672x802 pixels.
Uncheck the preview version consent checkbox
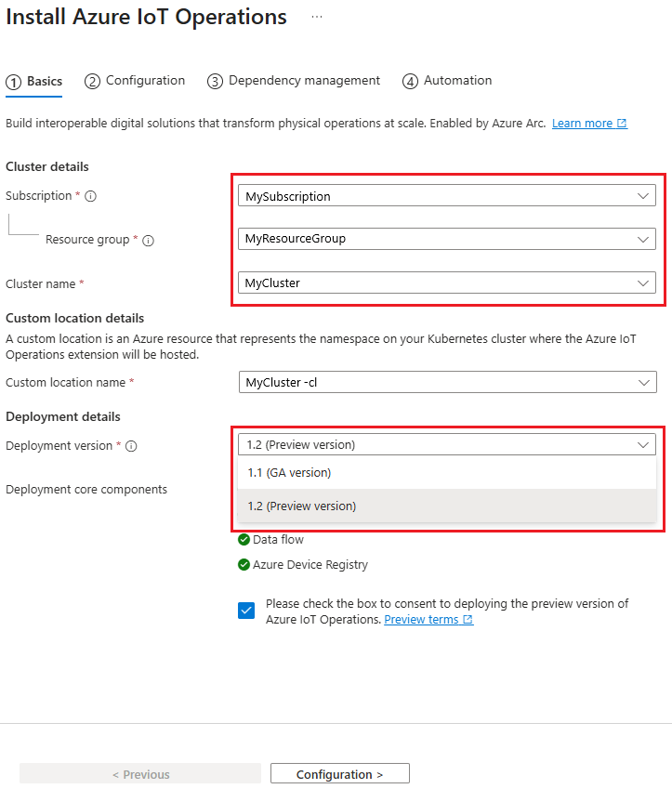[x=246, y=611]
